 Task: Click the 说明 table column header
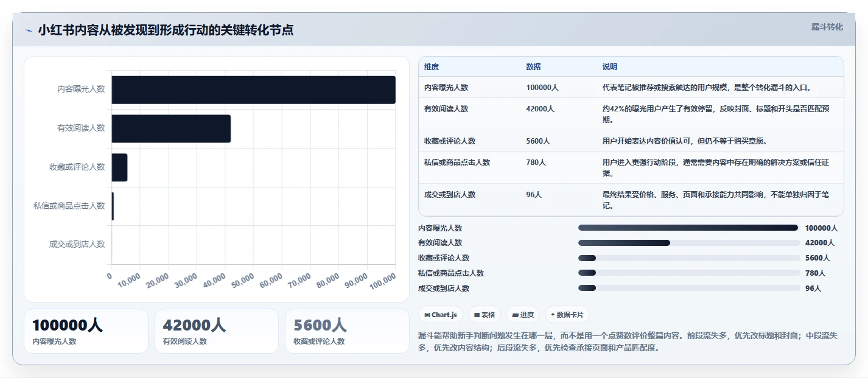[x=610, y=66]
